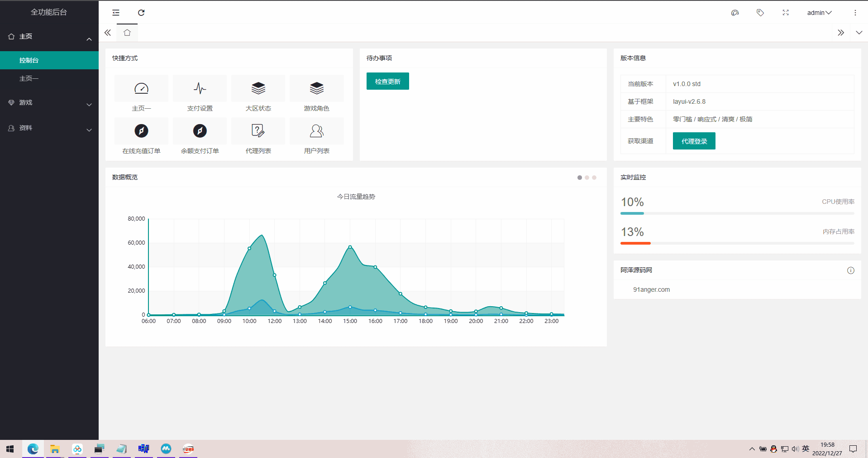
Task: Expand the 游戏 sidebar menu
Action: click(x=49, y=103)
